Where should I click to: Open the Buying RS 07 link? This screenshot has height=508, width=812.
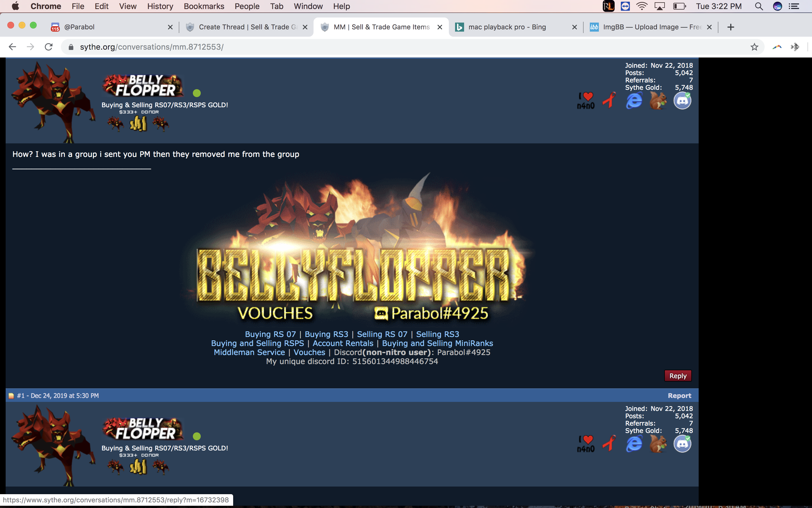coord(270,334)
